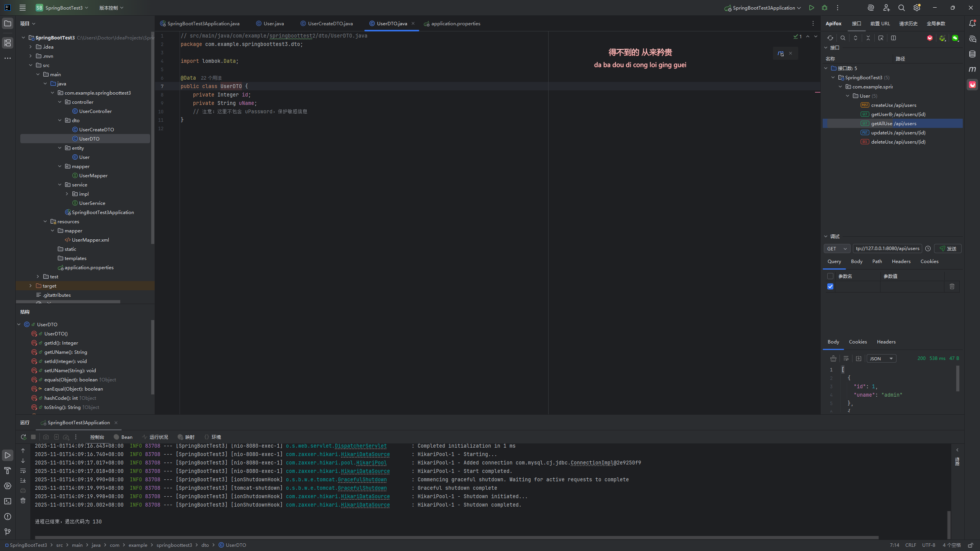This screenshot has height=551, width=980.
Task: Click the request URL input field
Action: tap(887, 249)
